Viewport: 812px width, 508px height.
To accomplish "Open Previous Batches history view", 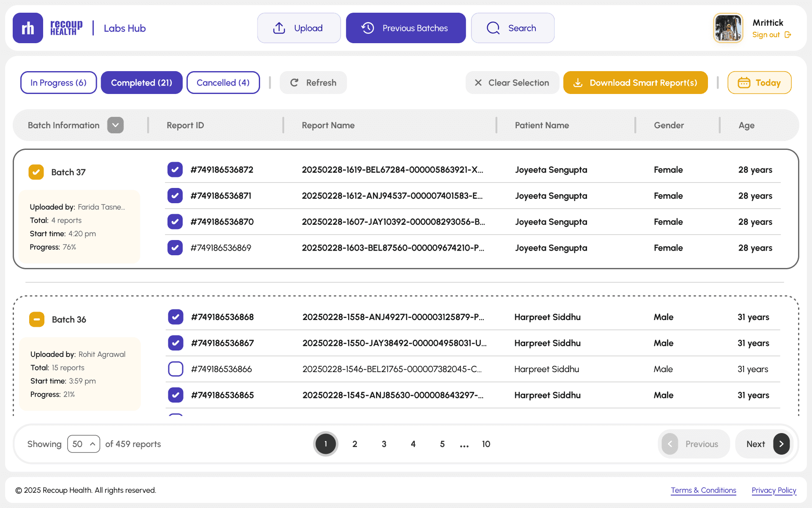I will 406,28.
